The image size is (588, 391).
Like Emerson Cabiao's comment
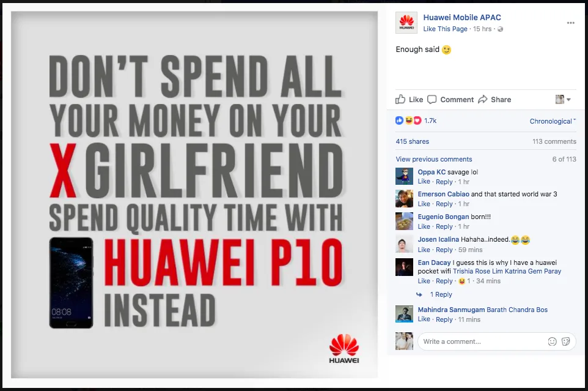[x=424, y=204]
